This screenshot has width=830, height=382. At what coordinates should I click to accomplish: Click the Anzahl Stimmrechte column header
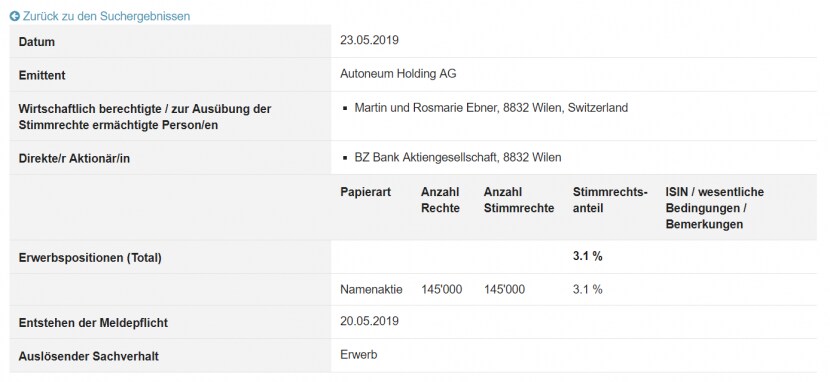519,200
